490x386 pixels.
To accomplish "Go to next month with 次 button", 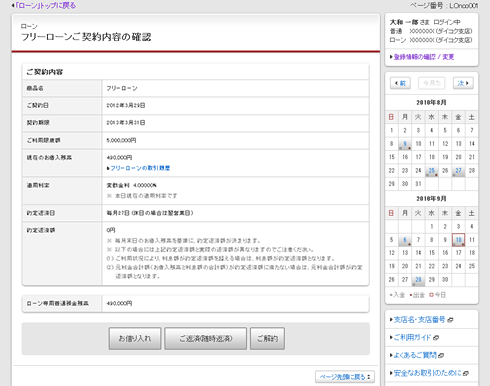I will pos(463,83).
